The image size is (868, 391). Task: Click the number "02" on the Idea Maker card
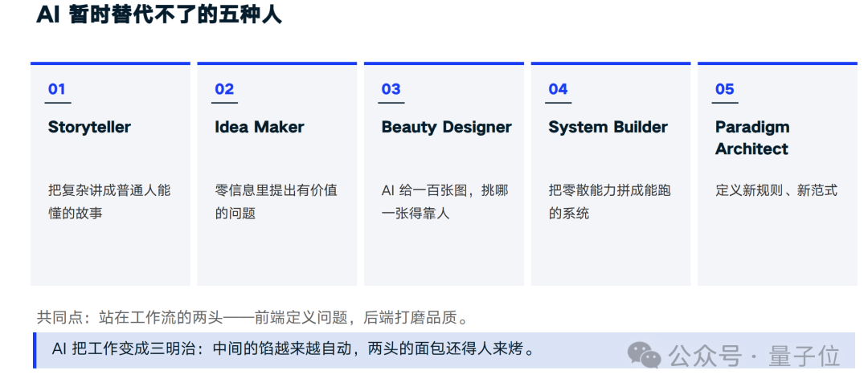[224, 89]
